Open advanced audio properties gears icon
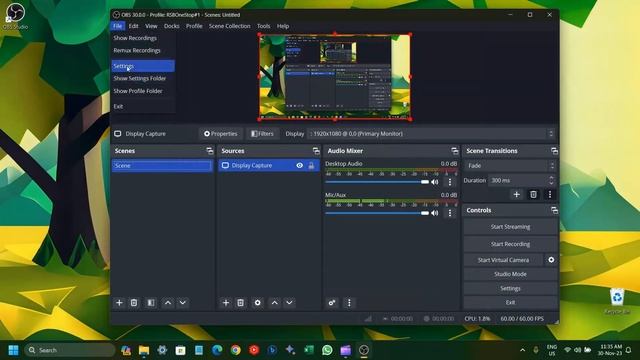640x360 pixels. click(332, 303)
